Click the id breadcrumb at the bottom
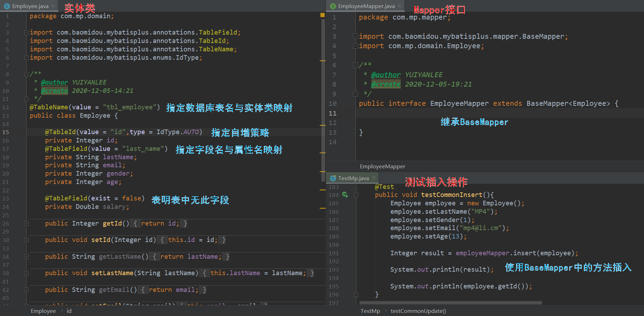The image size is (644, 316). coord(69,311)
